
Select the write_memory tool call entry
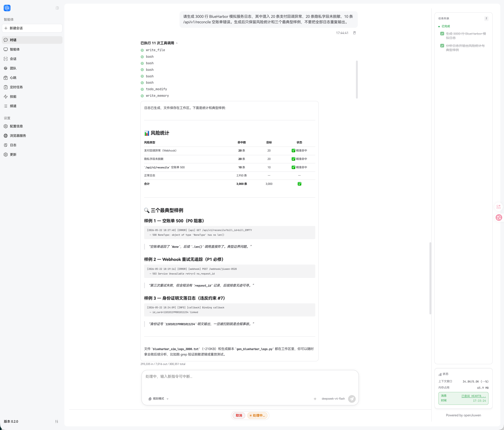click(x=157, y=96)
